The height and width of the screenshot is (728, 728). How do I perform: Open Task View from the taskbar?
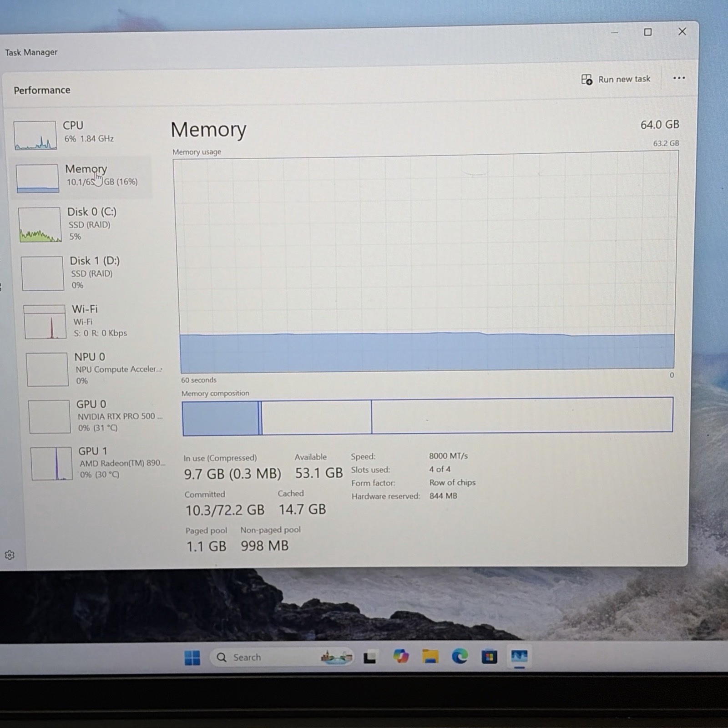point(369,657)
